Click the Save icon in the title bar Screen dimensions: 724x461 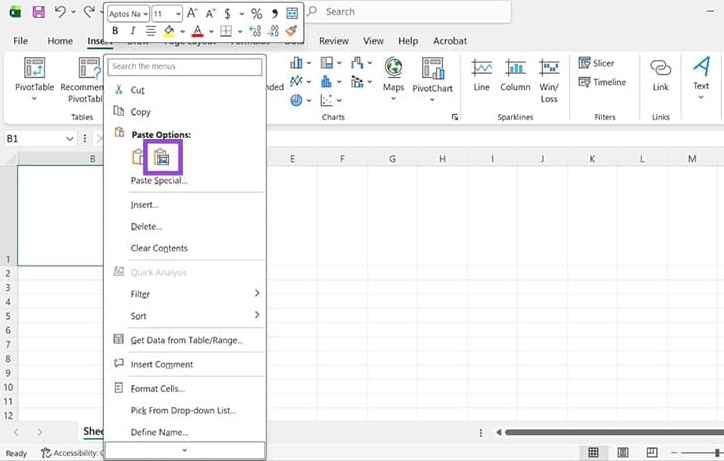coord(38,12)
